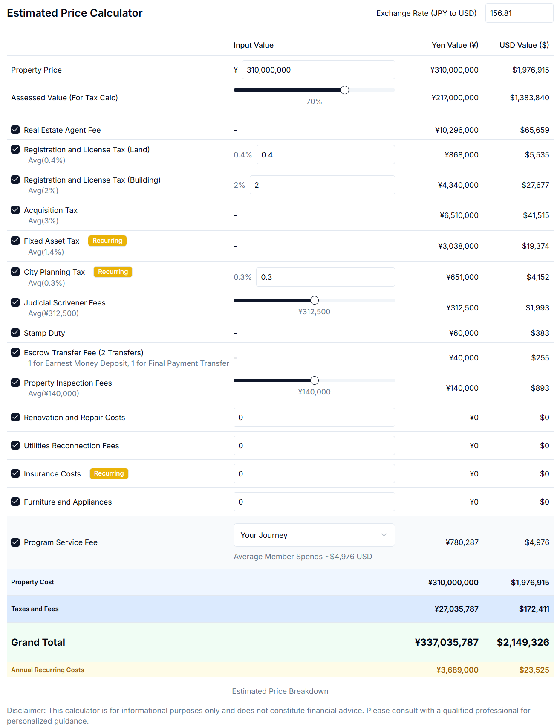Focus the Registration Tax (Land) rate field
This screenshot has width=560, height=728.
325,155
